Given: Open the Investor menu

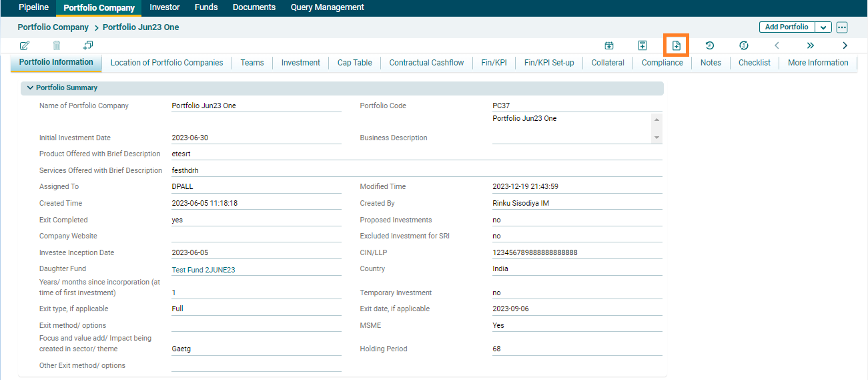Looking at the screenshot, I should click(x=164, y=7).
